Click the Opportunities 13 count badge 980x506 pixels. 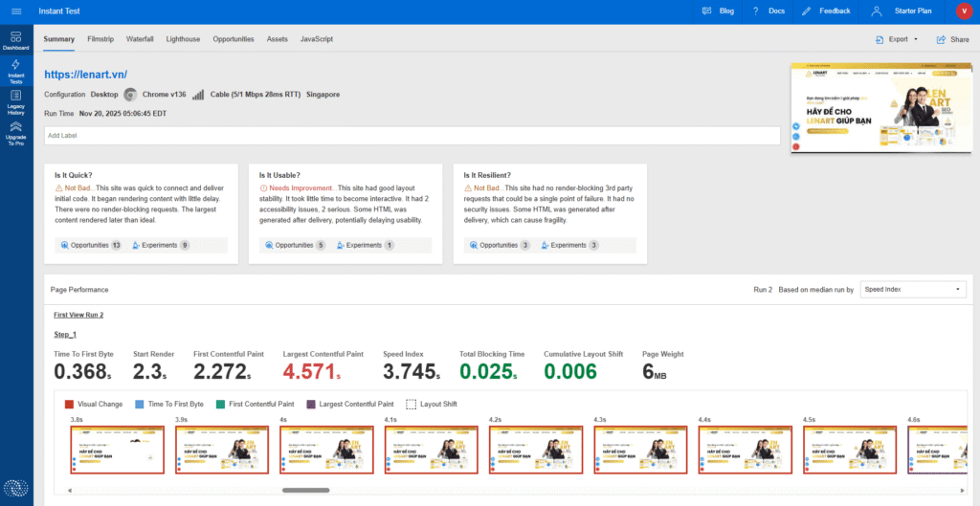pyautogui.click(x=116, y=246)
